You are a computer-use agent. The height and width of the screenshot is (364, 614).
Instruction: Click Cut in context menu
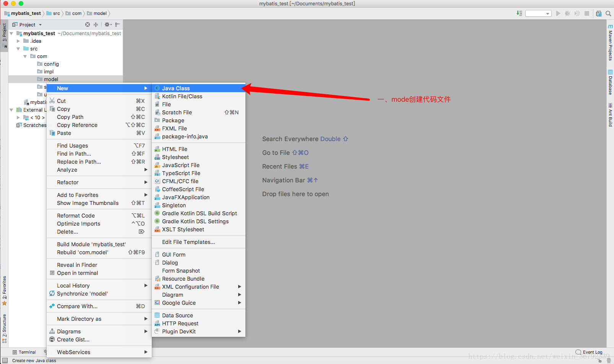[x=99, y=101]
